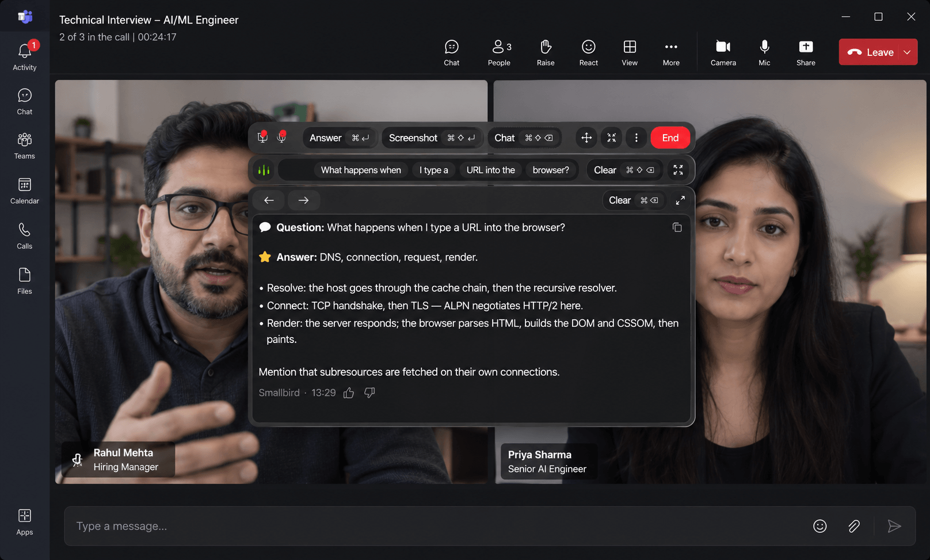Open the Activity notifications in the sidebar

click(x=25, y=56)
